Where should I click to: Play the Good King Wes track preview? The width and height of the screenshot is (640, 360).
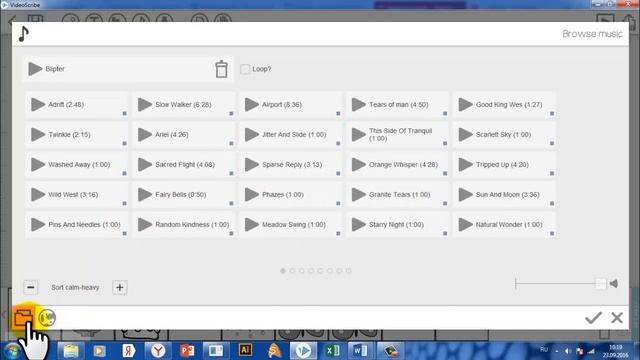coord(466,104)
